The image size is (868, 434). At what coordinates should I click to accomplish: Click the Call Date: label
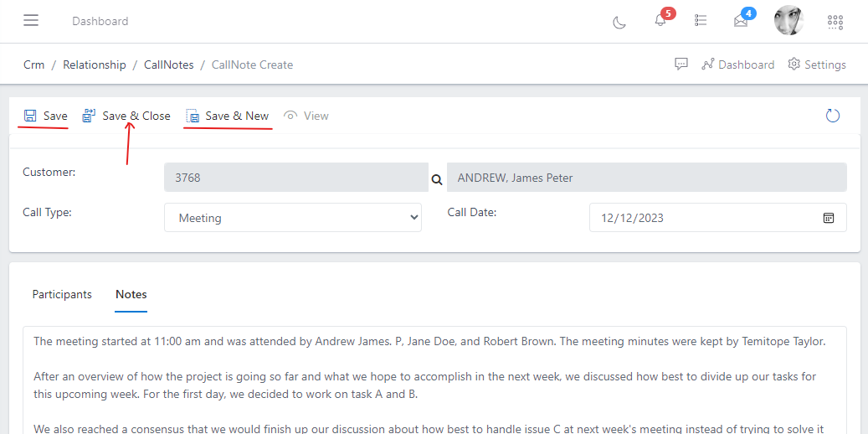472,212
